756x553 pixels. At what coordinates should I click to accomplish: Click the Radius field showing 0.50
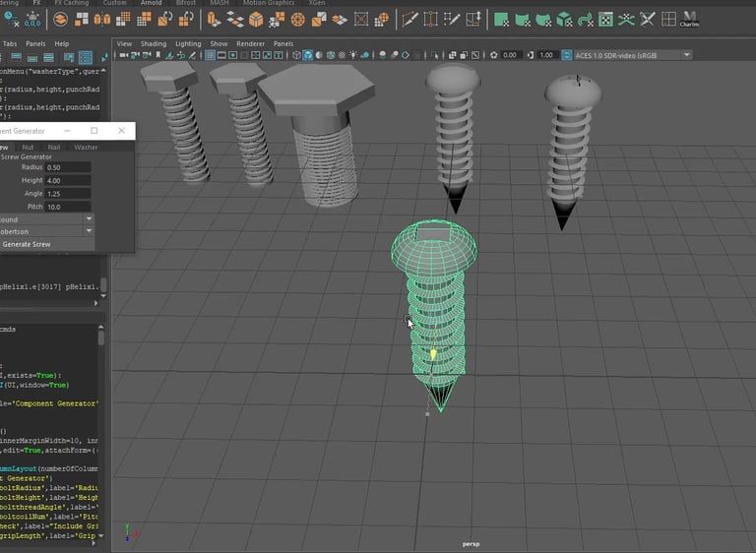68,167
